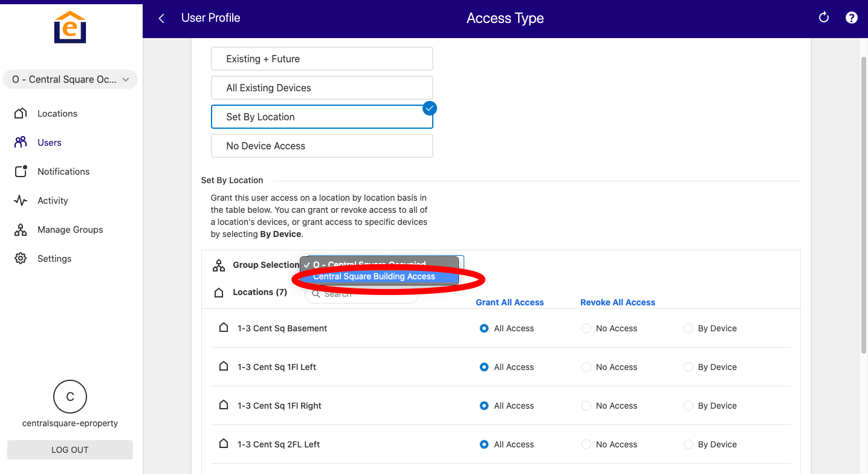Select By Device for 1-3 Cent Sq 1Fl Right
868x474 pixels.
688,406
